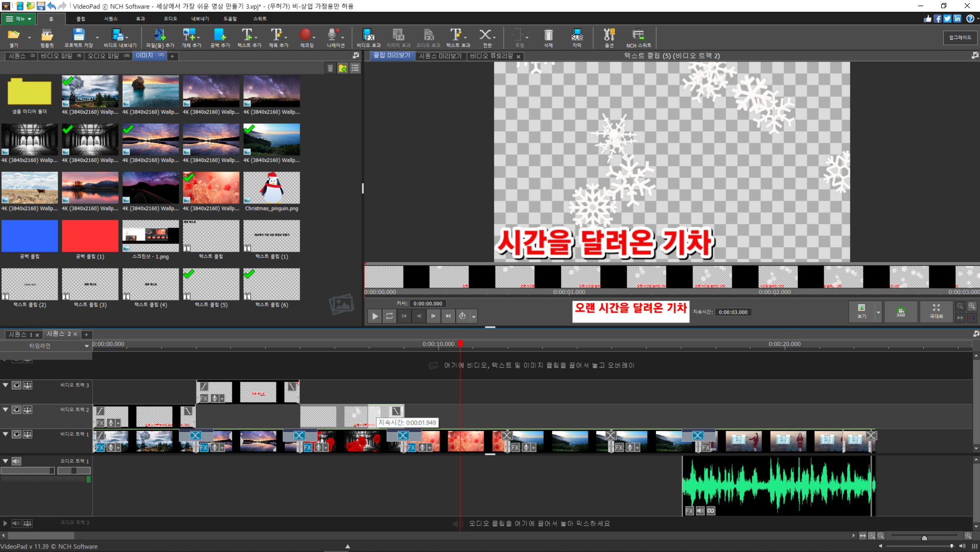Click the 공백 추가 add blank icon
Screen dimensions: 980x552
(x=220, y=38)
